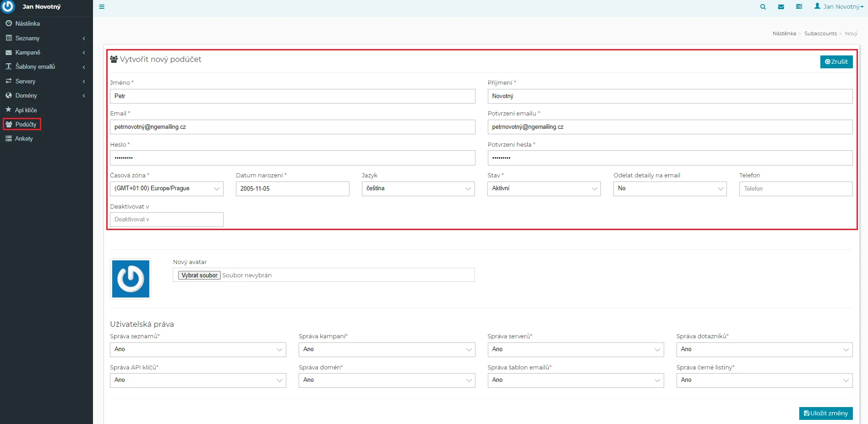Select Podúčty in the sidebar menu
The image size is (868, 424).
pos(26,124)
